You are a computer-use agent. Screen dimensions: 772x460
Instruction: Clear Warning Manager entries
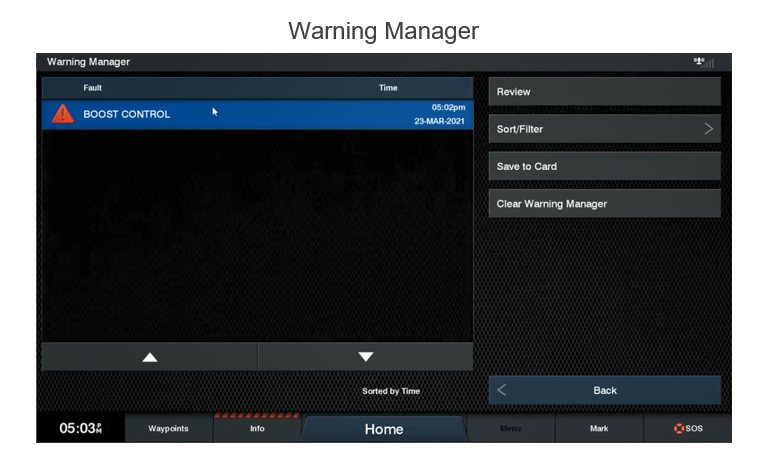click(605, 204)
